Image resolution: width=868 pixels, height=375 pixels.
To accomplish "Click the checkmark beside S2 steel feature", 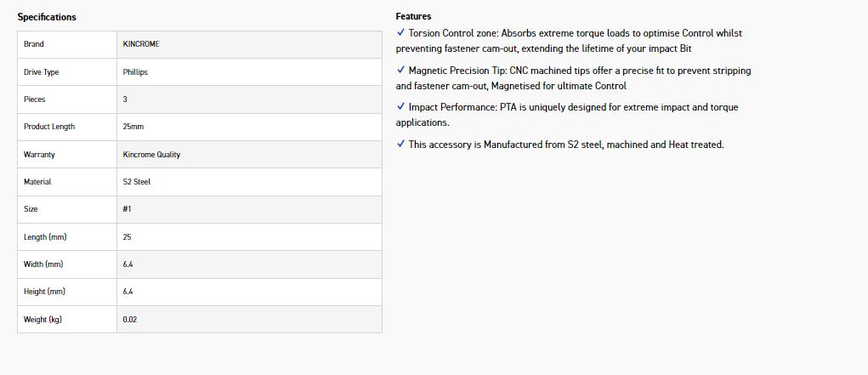I will (400, 144).
